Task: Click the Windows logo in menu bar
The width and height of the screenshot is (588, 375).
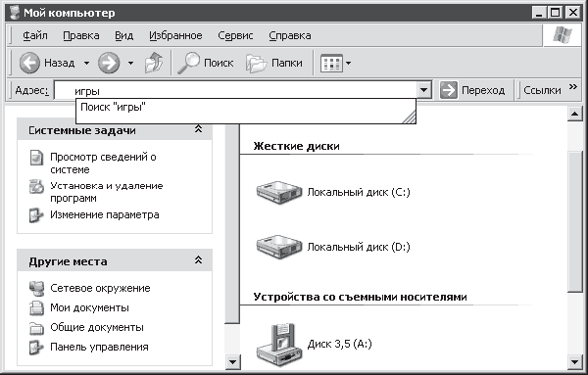Action: [x=563, y=35]
